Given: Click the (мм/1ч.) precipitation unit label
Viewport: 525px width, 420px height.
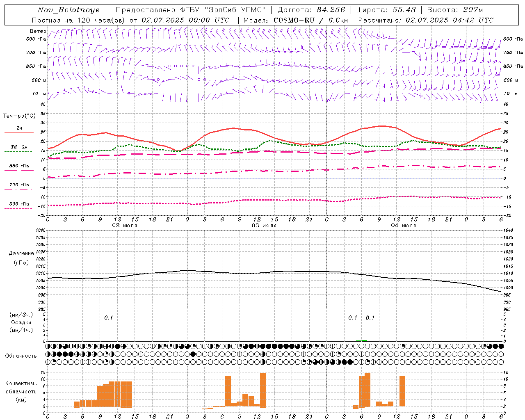Looking at the screenshot, I should point(21,330).
